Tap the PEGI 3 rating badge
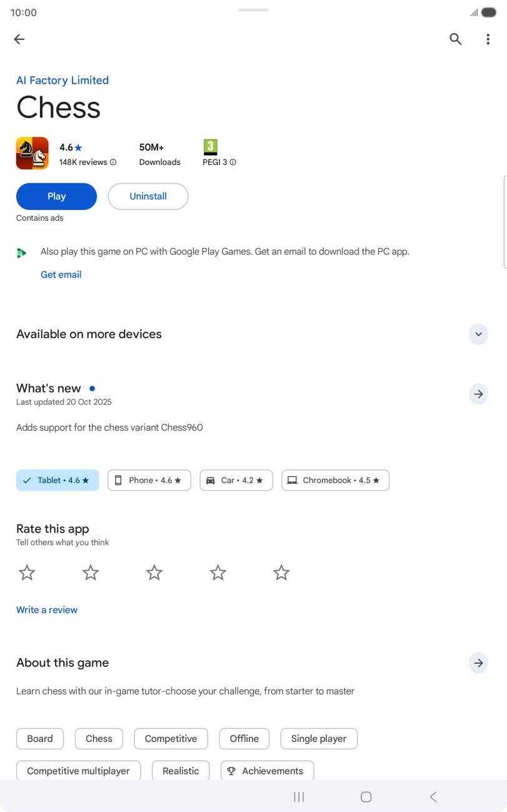Screen dimensions: 507x812 [x=211, y=148]
